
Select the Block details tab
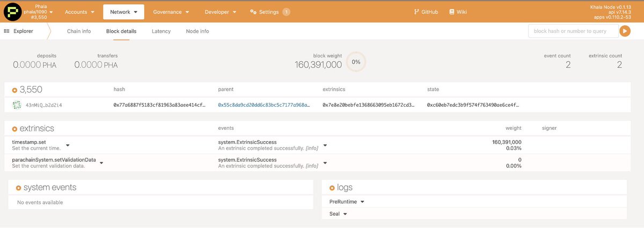(121, 31)
